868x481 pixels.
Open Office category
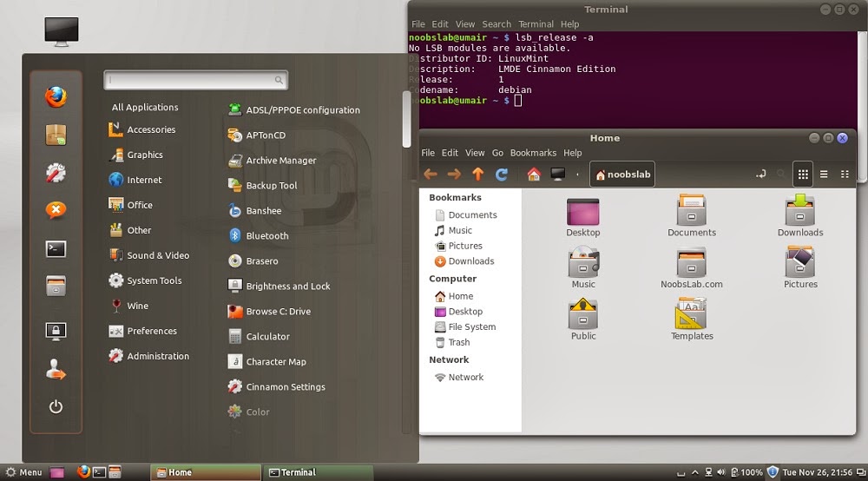(131, 205)
